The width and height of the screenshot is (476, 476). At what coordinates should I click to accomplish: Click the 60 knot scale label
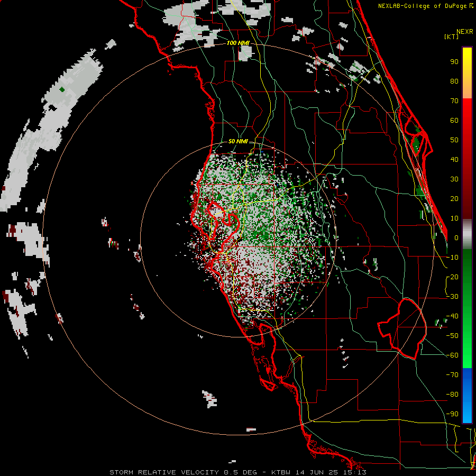[454, 121]
